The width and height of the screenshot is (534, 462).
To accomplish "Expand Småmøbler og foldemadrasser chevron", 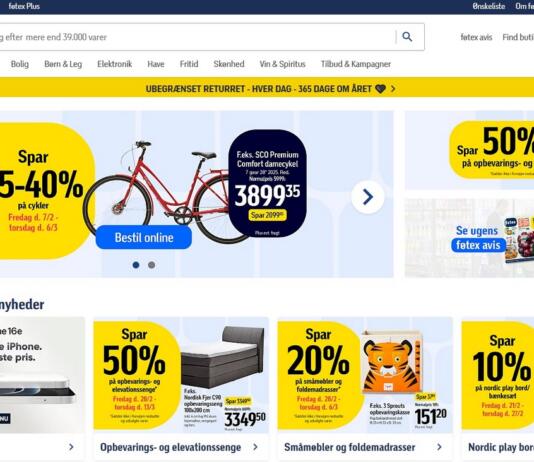I will pos(439,447).
